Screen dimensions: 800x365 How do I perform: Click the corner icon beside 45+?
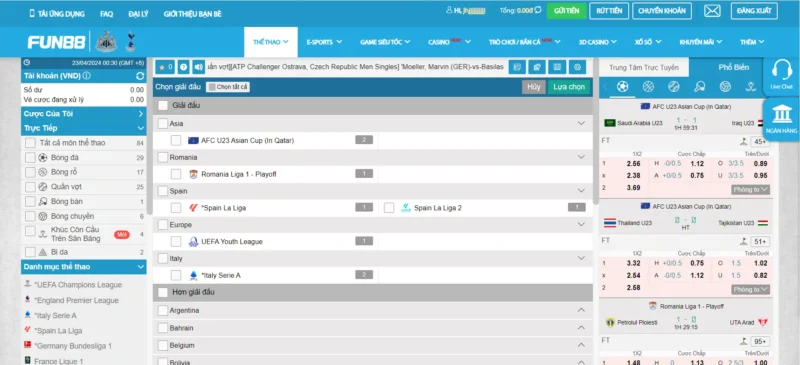pyautogui.click(x=743, y=142)
